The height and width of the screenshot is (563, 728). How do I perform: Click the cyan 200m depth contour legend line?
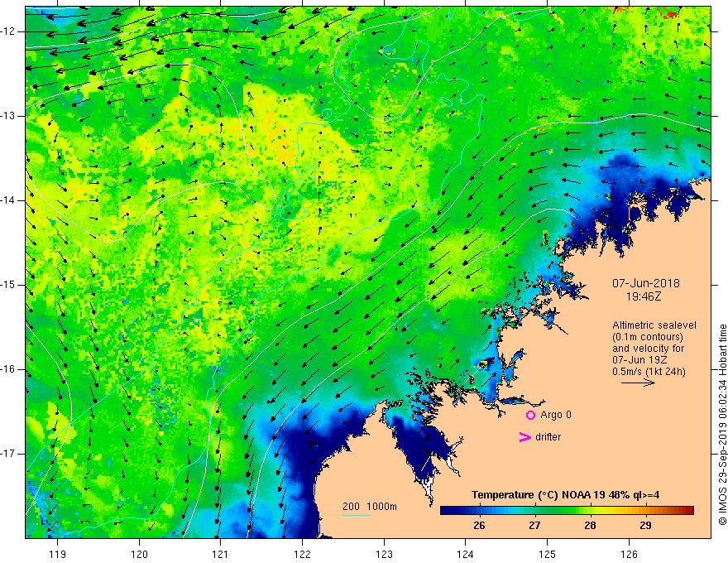click(357, 515)
